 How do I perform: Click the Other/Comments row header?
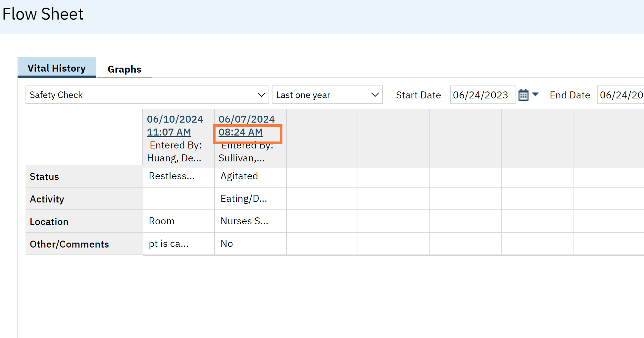(x=69, y=244)
